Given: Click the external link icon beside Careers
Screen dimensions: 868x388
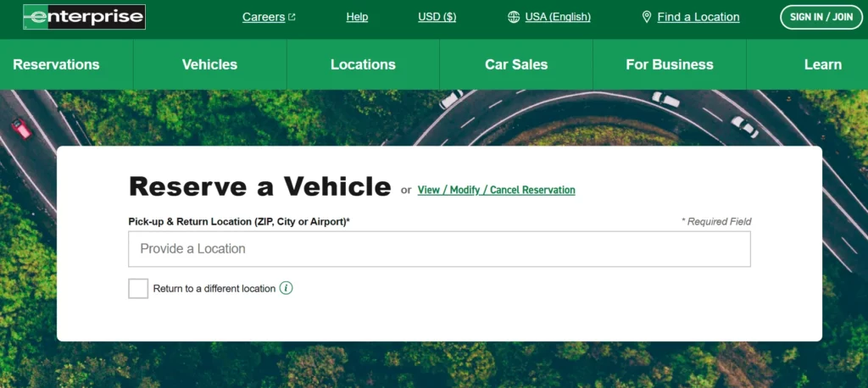Looking at the screenshot, I should [292, 17].
